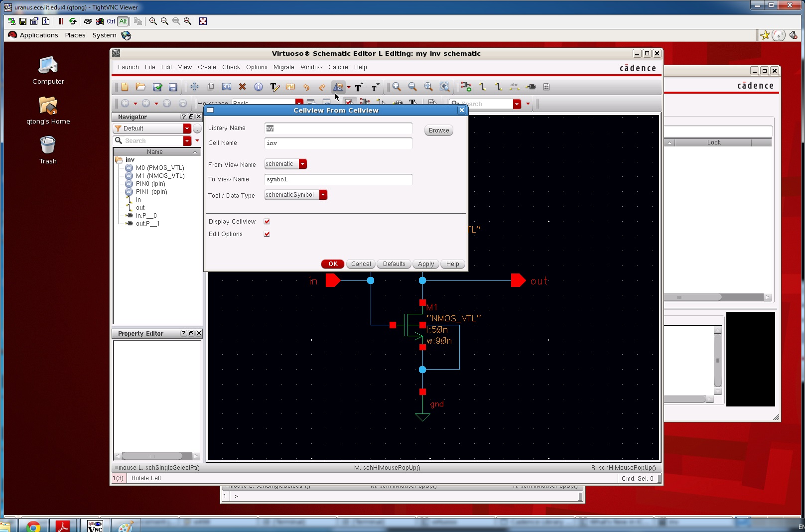
Task: Click the Apply button
Action: click(x=426, y=264)
